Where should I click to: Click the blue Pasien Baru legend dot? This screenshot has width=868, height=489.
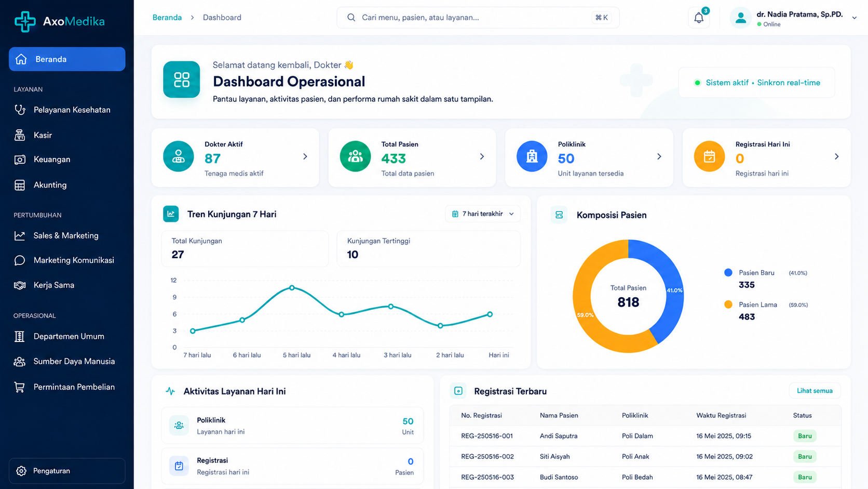(728, 272)
